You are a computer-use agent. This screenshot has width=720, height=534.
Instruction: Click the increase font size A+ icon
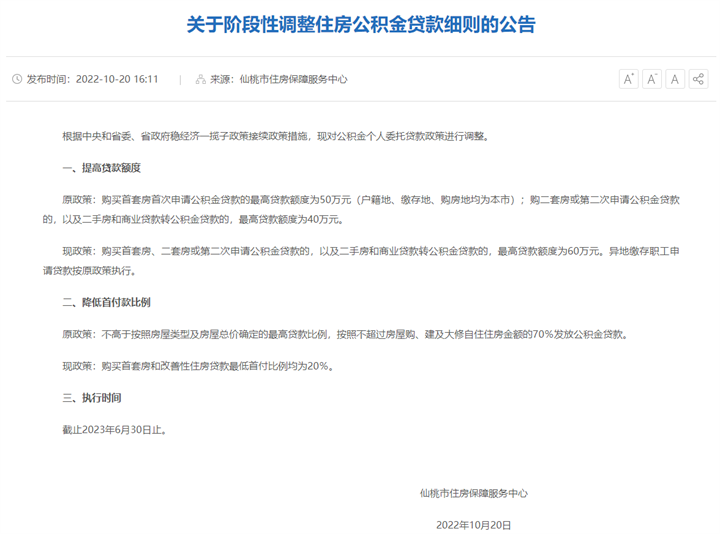pyautogui.click(x=628, y=79)
